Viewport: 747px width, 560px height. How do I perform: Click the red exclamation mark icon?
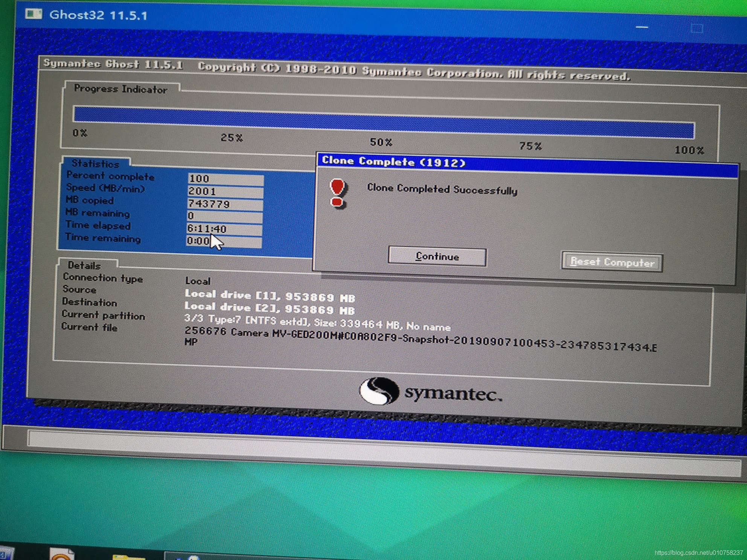tap(337, 193)
